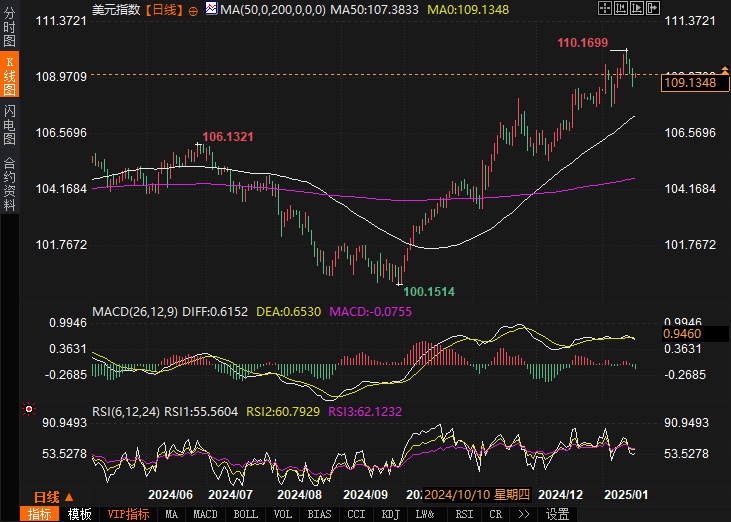Image resolution: width=731 pixels, height=522 pixels.
Task: Click the third layout icon at top right
Action: tap(636, 8)
